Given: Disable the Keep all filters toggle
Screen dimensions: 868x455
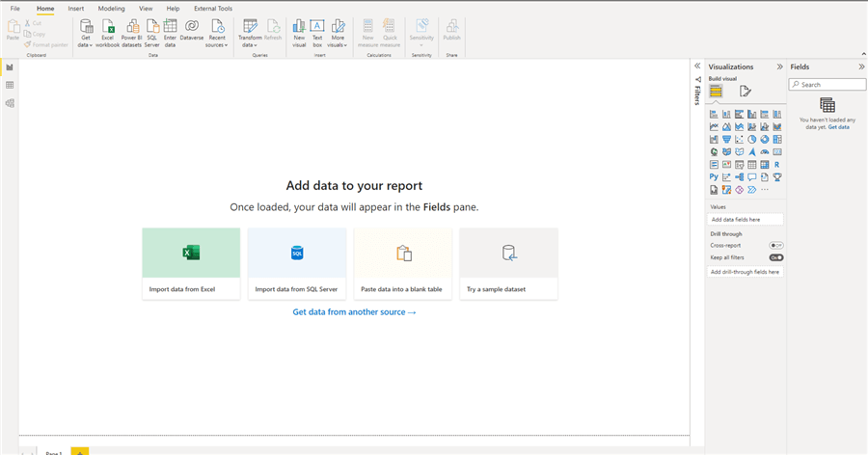Looking at the screenshot, I should (775, 257).
